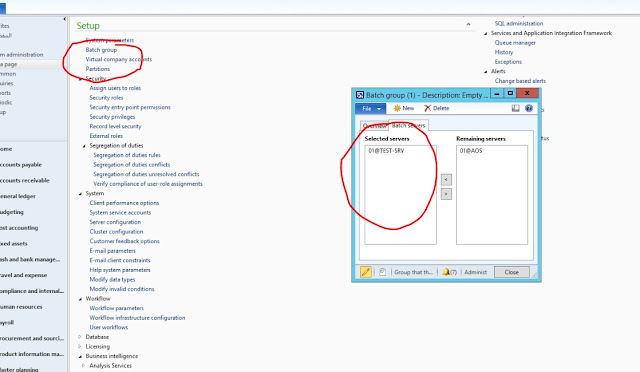
Task: Open Client performance options
Action: [x=124, y=203]
